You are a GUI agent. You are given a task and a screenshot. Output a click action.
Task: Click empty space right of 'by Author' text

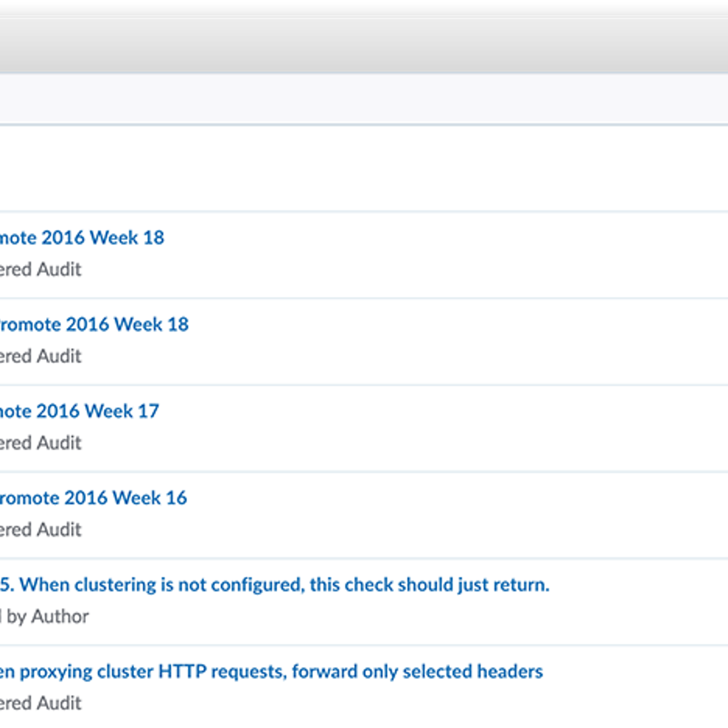364,617
